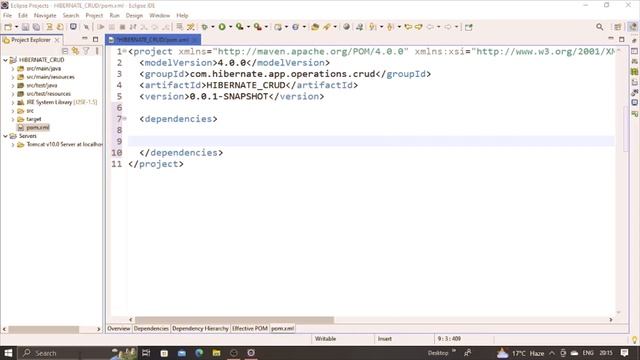Viewport: 640px width, 360px height.
Task: Open the Navigate menu
Action: point(45,16)
